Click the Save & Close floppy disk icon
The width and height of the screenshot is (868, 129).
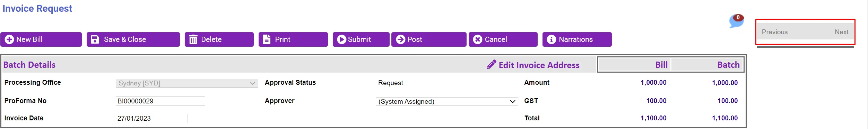pyautogui.click(x=95, y=39)
